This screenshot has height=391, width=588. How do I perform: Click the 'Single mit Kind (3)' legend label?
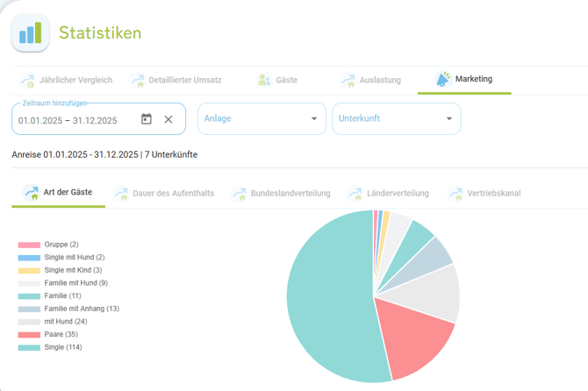[73, 270]
